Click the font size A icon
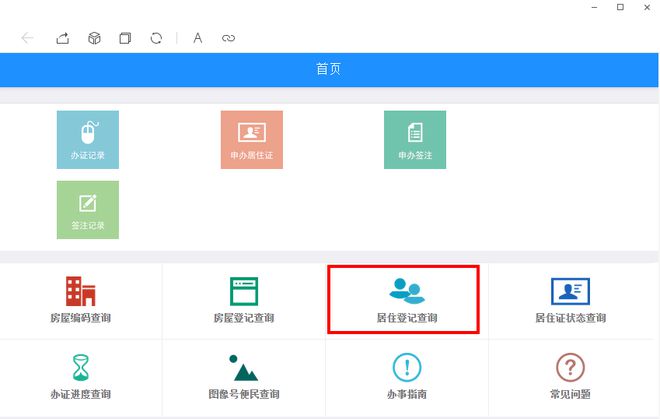The height and width of the screenshot is (419, 660). coord(197,38)
